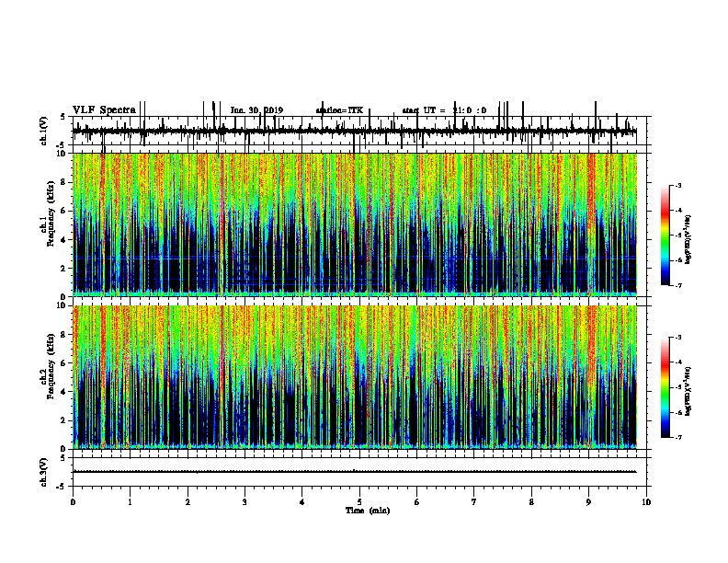Click inside the ch.1 frequency spectrogram
Viewport: 728px width, 563px height.
[x=355, y=224]
